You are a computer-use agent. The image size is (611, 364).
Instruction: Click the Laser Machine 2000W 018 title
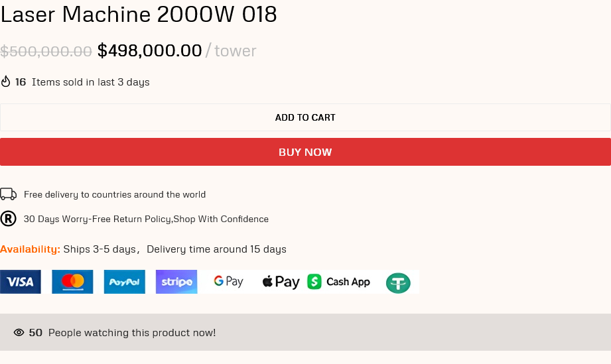click(139, 15)
